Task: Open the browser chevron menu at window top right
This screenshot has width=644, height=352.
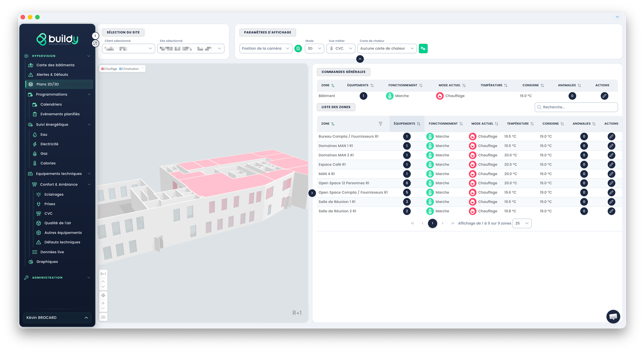Action: [617, 17]
